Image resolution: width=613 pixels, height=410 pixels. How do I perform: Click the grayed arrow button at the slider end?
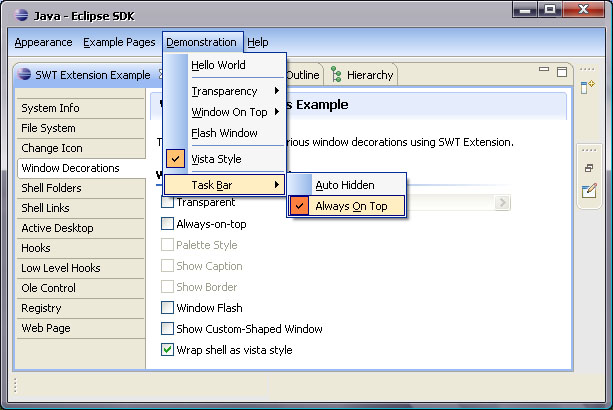(x=502, y=202)
